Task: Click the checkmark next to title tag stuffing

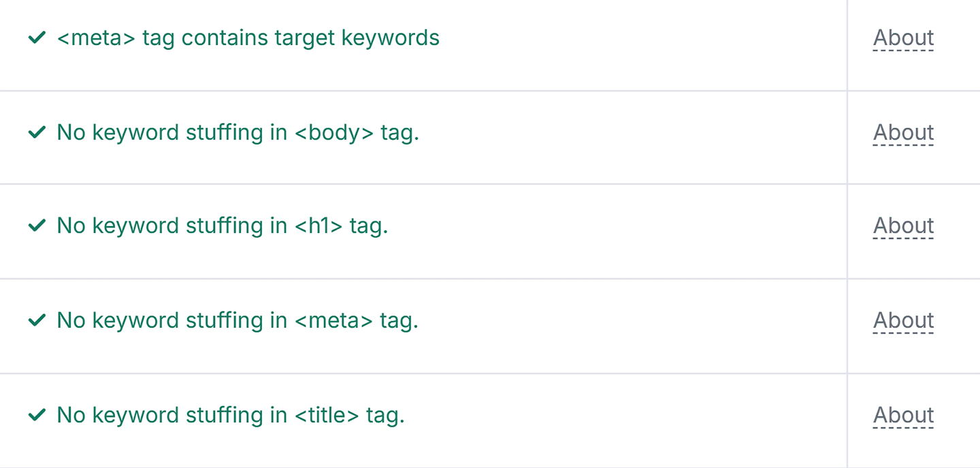Action: [37, 415]
